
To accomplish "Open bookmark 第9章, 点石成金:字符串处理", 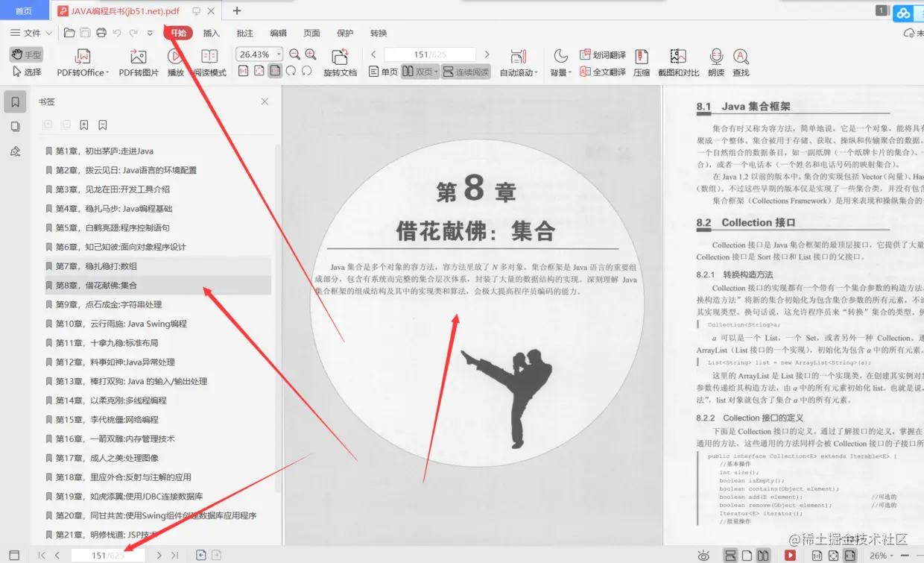I will (x=158, y=304).
